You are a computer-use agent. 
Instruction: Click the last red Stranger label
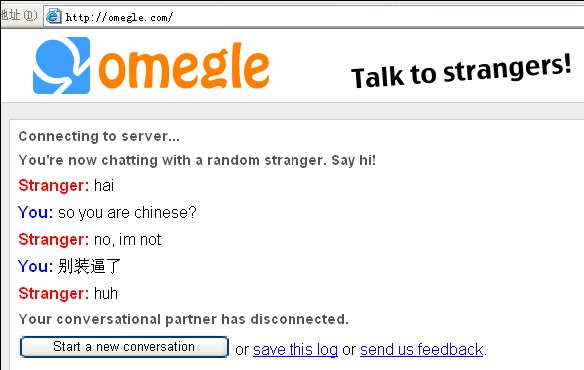(x=54, y=294)
